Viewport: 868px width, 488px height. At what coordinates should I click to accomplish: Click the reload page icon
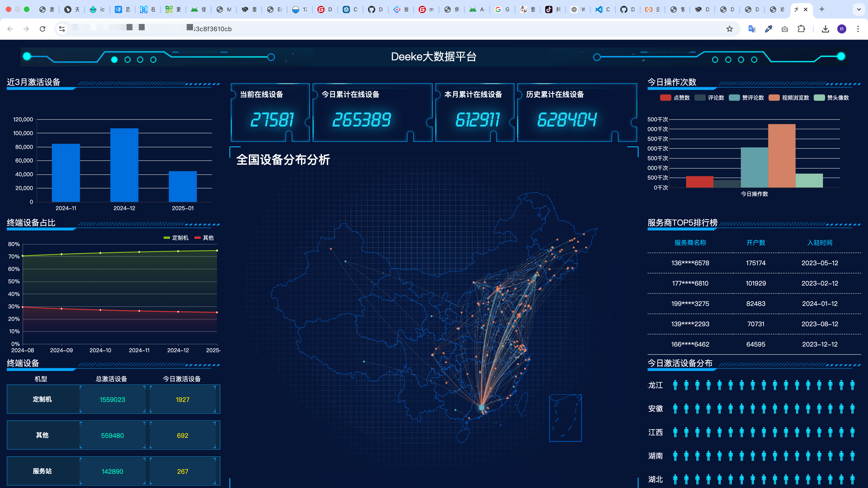pyautogui.click(x=42, y=29)
